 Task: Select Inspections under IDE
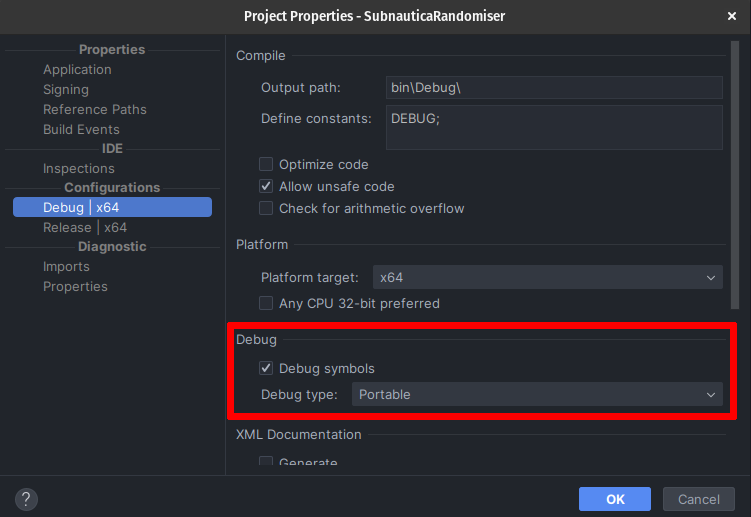79,169
